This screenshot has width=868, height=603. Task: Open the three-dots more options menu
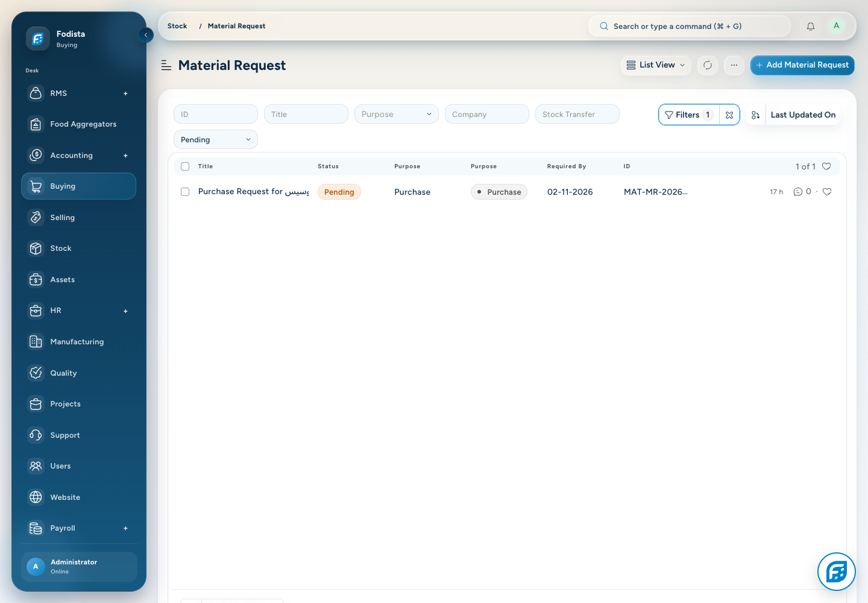pyautogui.click(x=734, y=65)
